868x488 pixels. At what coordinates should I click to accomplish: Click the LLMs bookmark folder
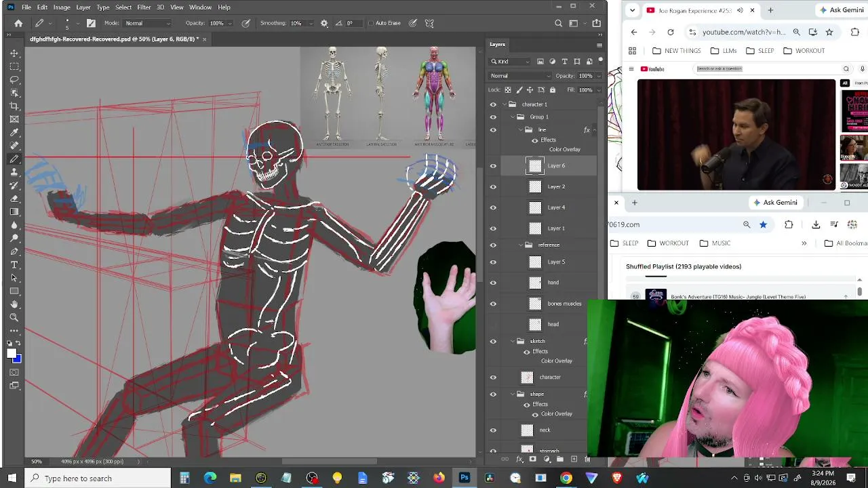[723, 51]
